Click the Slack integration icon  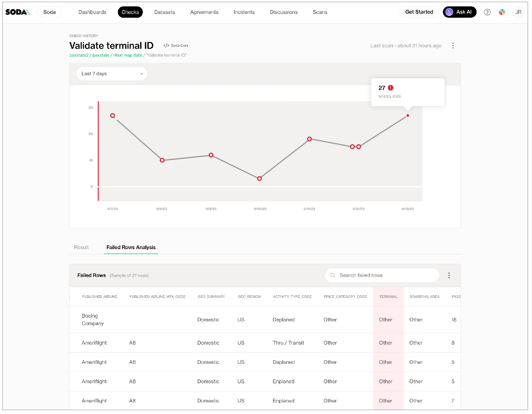tap(502, 12)
